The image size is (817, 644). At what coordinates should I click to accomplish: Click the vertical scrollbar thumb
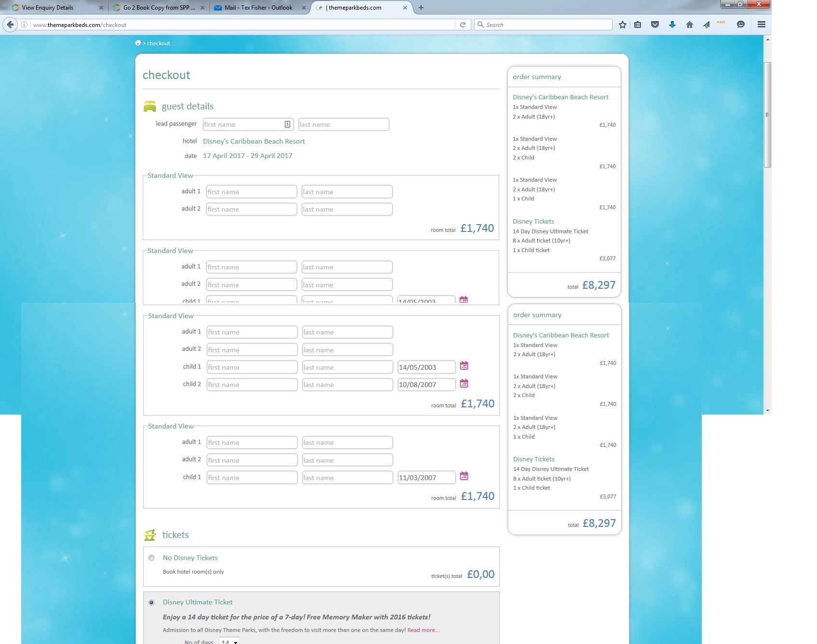coord(767,115)
